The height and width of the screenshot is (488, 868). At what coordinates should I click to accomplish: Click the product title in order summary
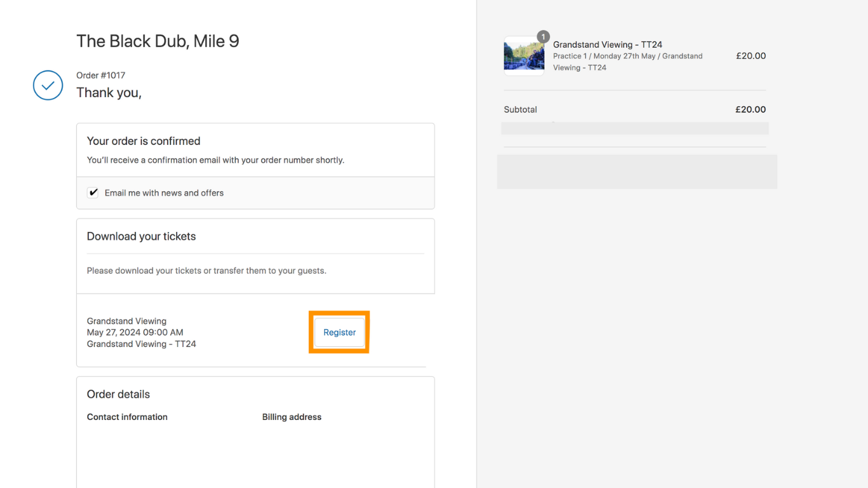point(607,44)
